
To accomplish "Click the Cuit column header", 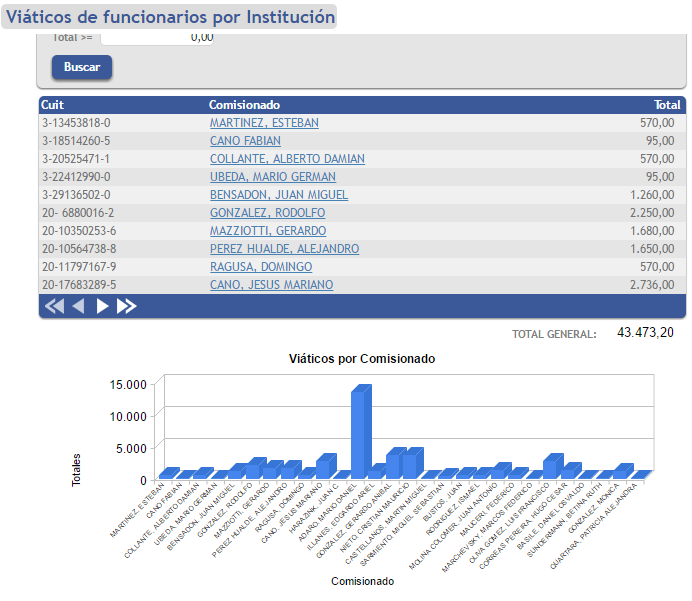I will (53, 105).
